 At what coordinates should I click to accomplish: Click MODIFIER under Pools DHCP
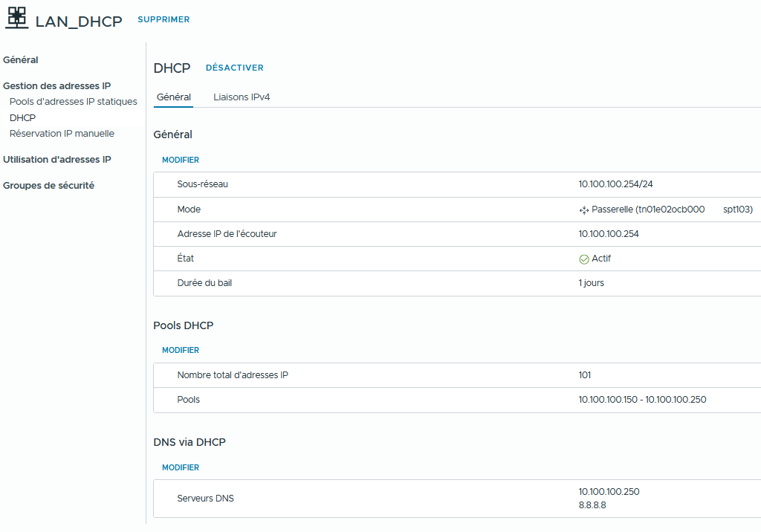point(181,350)
